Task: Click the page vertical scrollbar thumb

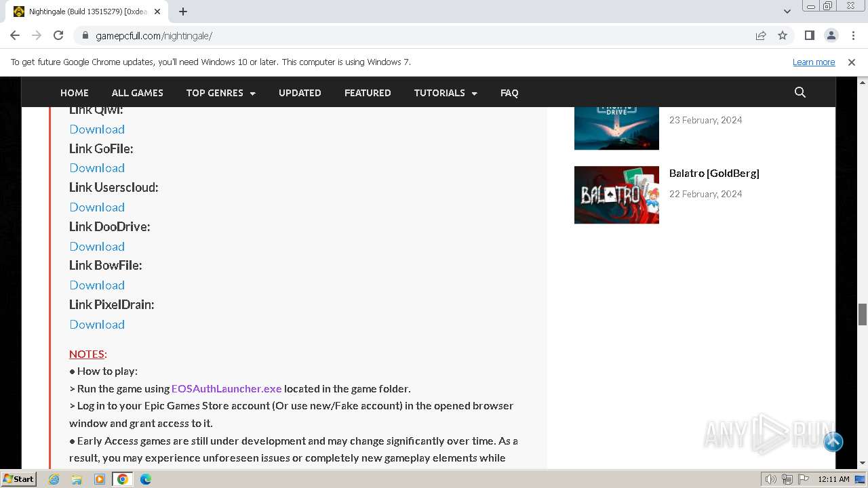Action: 863,314
